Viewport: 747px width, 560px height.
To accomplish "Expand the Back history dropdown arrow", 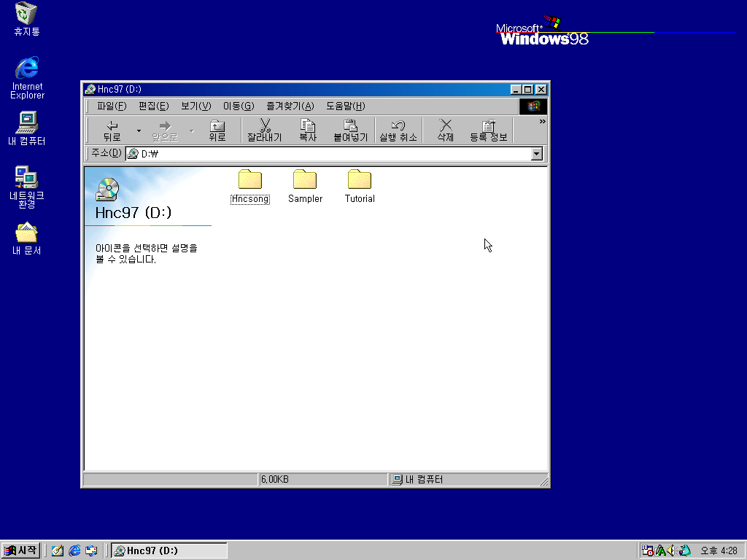I will point(139,131).
